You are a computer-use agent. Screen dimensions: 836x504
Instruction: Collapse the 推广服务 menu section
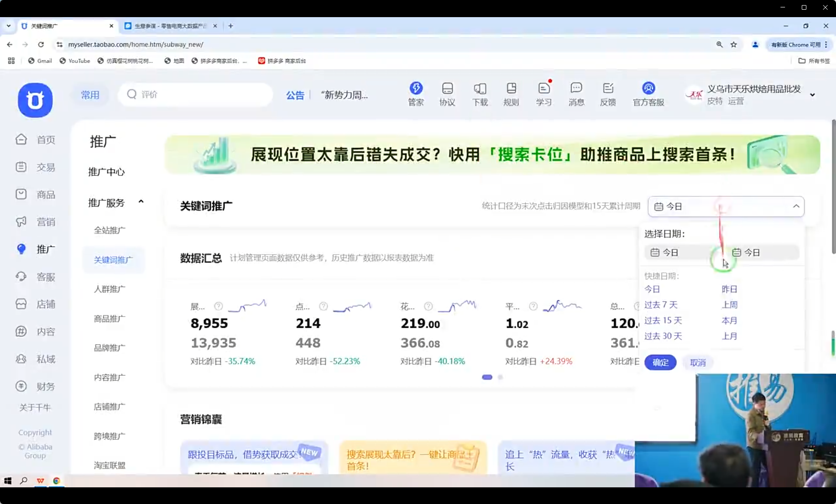[x=141, y=202]
